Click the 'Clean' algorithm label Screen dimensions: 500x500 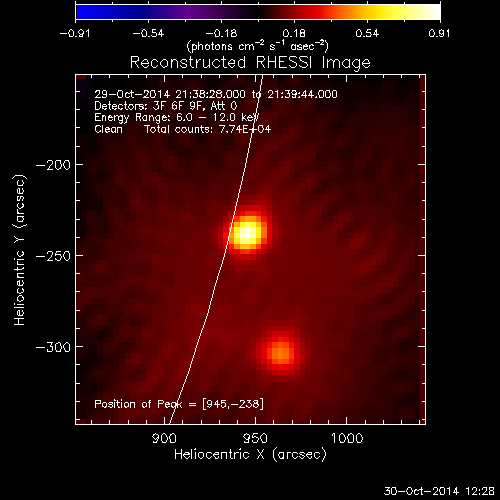(x=108, y=129)
